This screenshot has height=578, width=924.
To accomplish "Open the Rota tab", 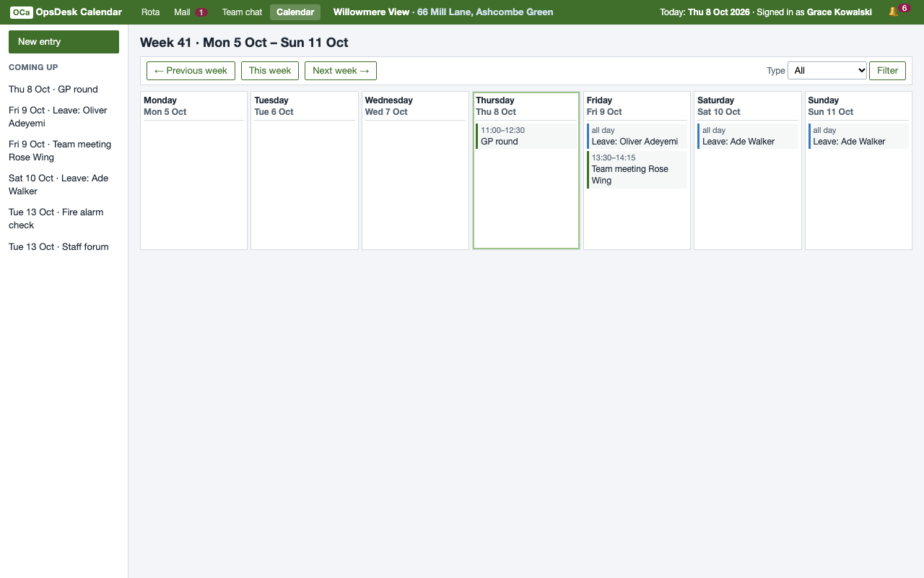I will 150,12.
